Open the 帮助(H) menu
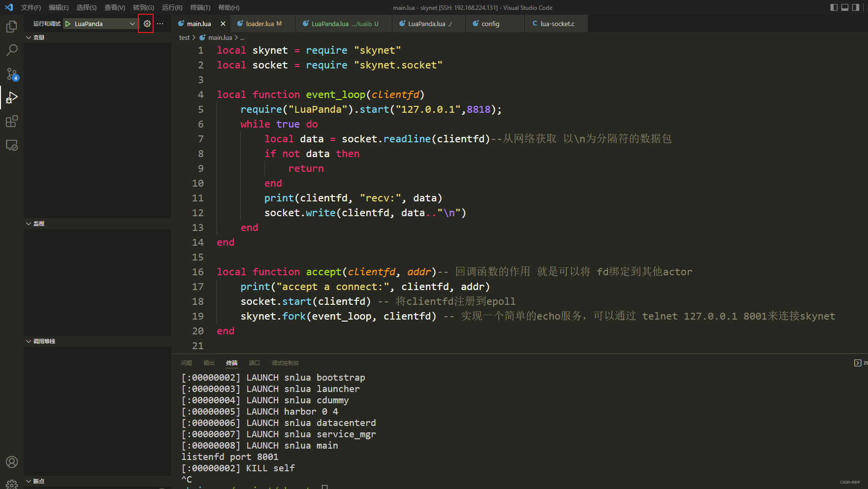868x489 pixels. tap(228, 7)
